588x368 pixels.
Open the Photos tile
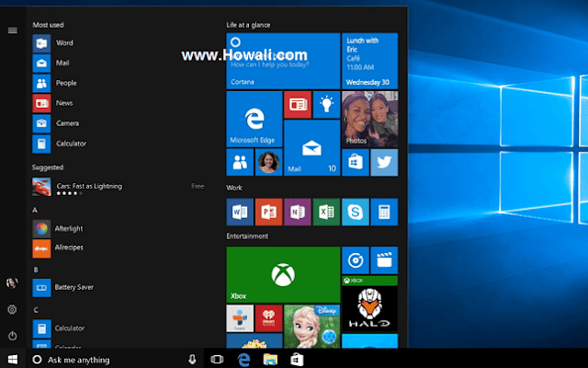pyautogui.click(x=369, y=119)
